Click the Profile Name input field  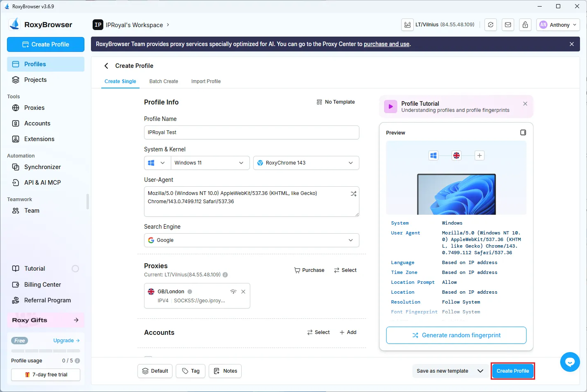tap(251, 132)
